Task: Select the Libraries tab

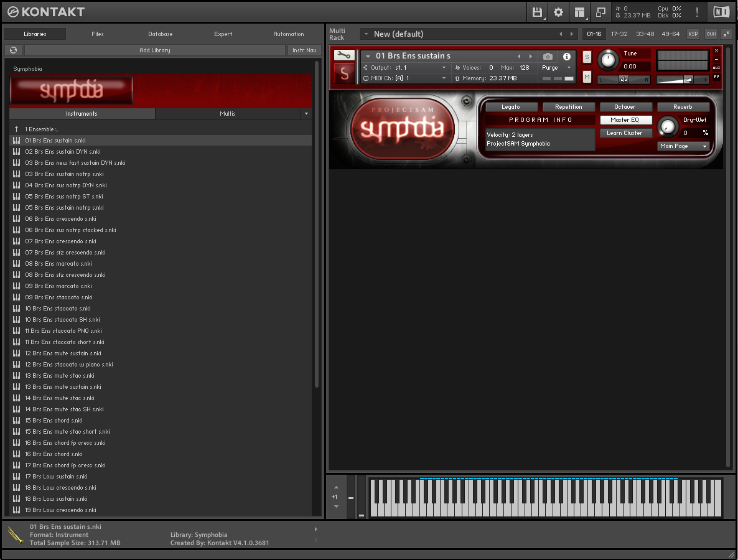Action: pos(35,34)
